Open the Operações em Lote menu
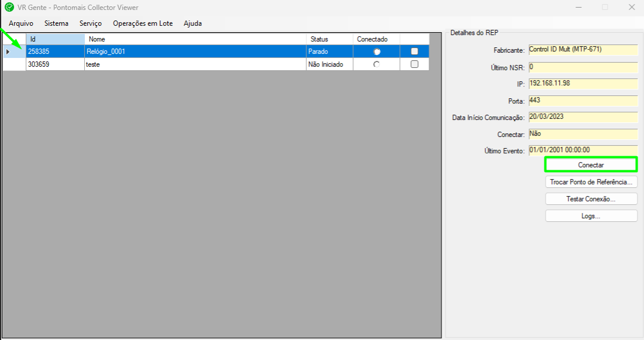644x340 pixels. 142,23
